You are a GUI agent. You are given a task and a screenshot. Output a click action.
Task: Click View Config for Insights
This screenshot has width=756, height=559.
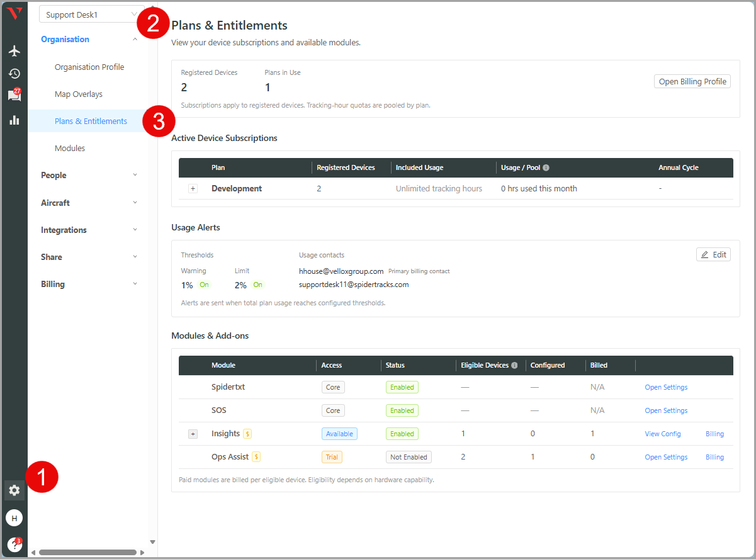point(663,434)
